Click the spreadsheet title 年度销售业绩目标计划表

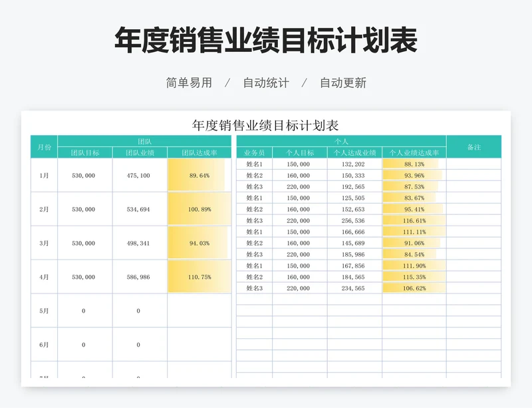click(265, 125)
